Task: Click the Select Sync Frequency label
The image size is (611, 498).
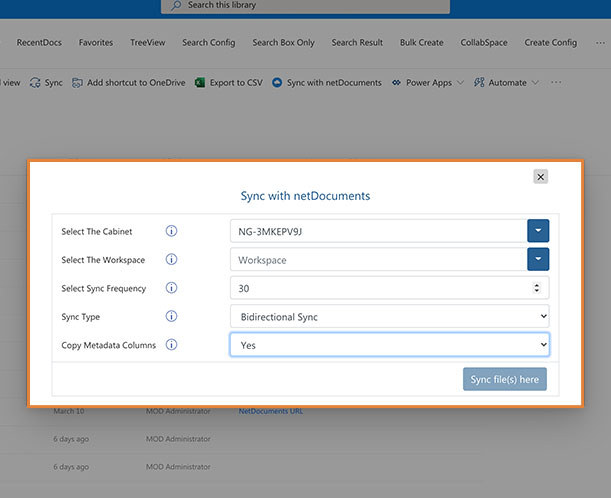Action: [104, 288]
